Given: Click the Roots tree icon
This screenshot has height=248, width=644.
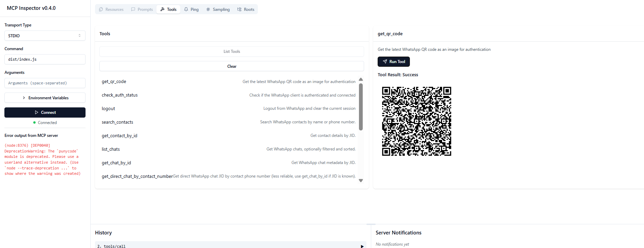Looking at the screenshot, I should 239,9.
